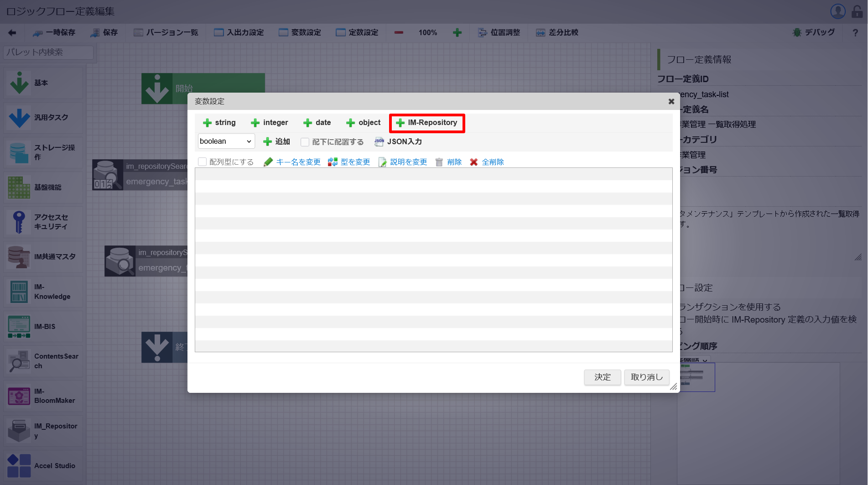Add a string variable
The height and width of the screenshot is (485, 868).
click(x=219, y=123)
